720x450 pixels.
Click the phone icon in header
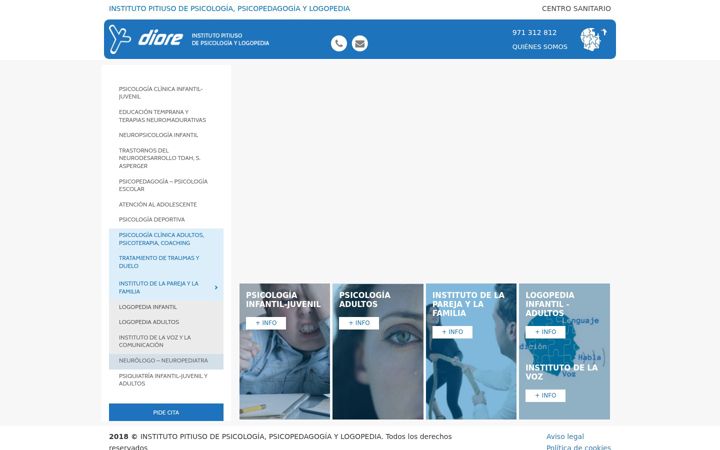(339, 44)
